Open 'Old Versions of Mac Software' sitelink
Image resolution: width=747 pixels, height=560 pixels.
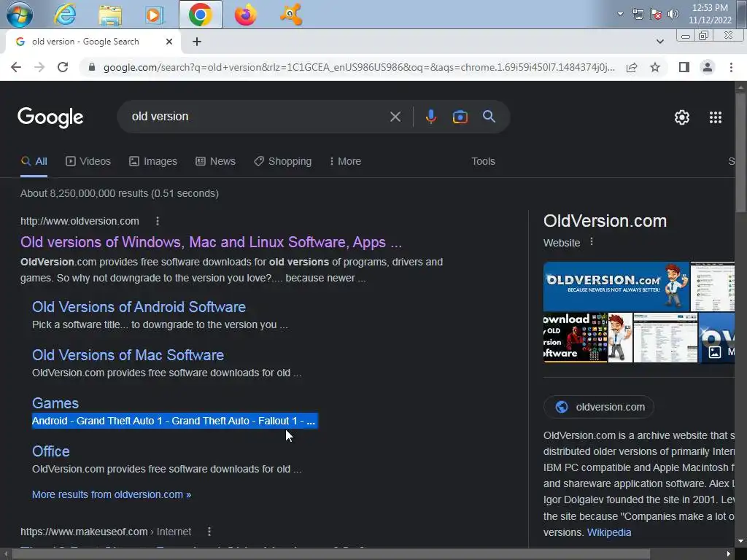click(128, 355)
